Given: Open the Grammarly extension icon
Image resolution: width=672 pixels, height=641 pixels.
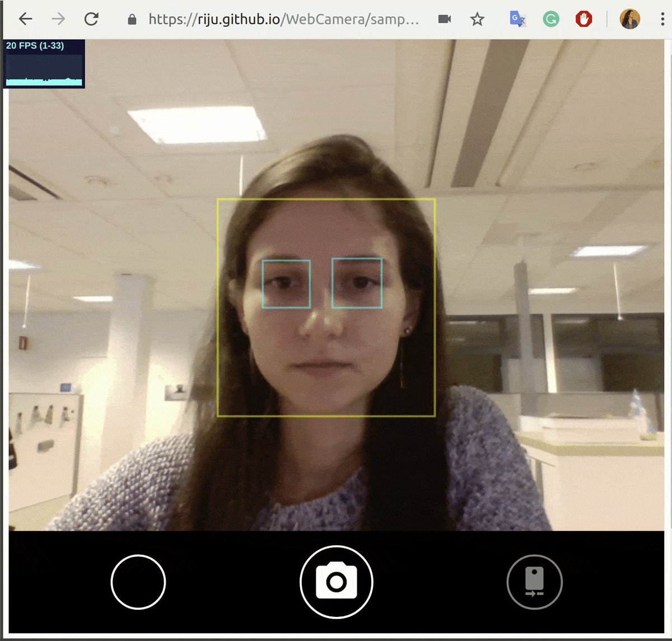Looking at the screenshot, I should pyautogui.click(x=551, y=20).
